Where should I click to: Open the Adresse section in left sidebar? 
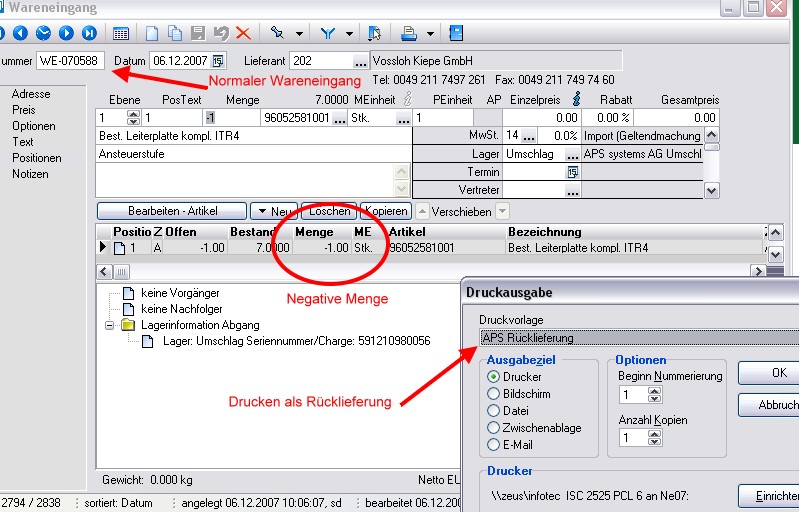coord(31,94)
